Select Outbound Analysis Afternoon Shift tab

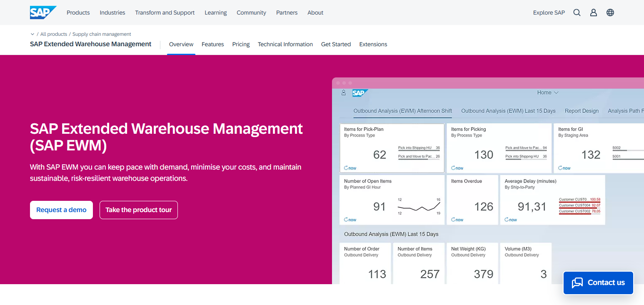coord(403,111)
